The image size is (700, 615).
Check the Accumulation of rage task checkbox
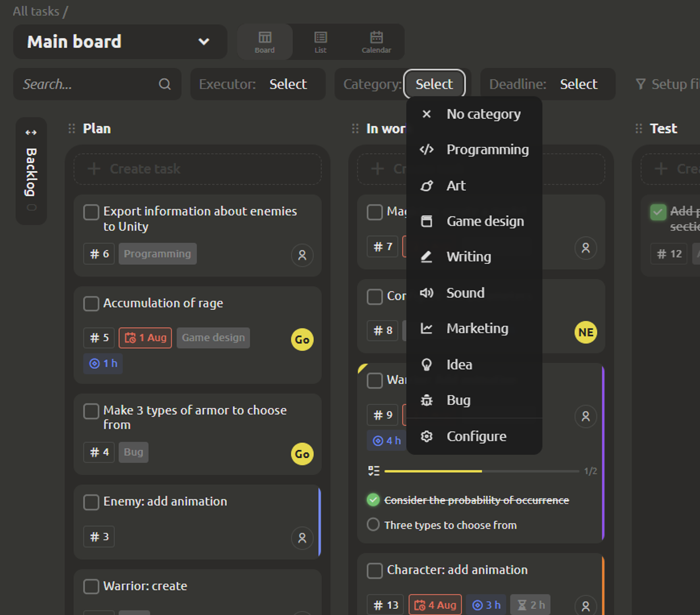[x=91, y=304]
